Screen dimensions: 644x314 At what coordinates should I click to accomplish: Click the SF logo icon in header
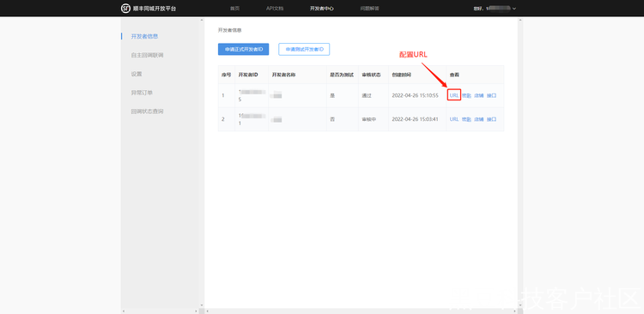pos(125,9)
